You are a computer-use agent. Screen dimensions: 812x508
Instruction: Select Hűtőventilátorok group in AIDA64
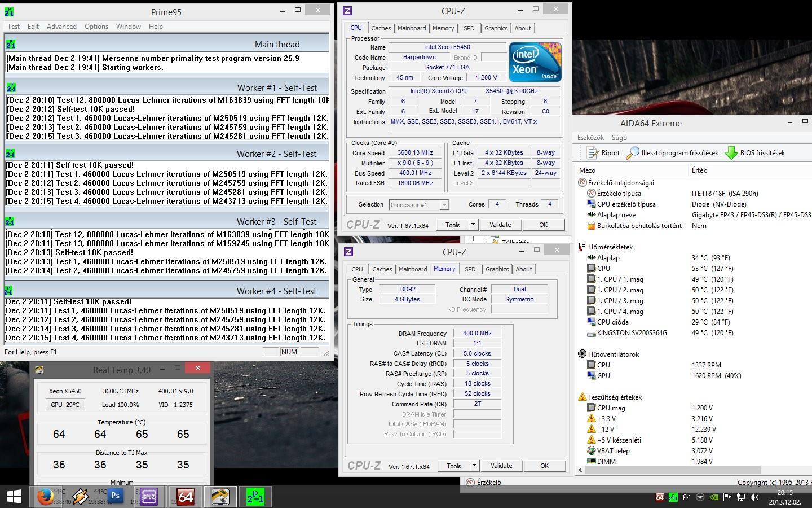click(614, 354)
